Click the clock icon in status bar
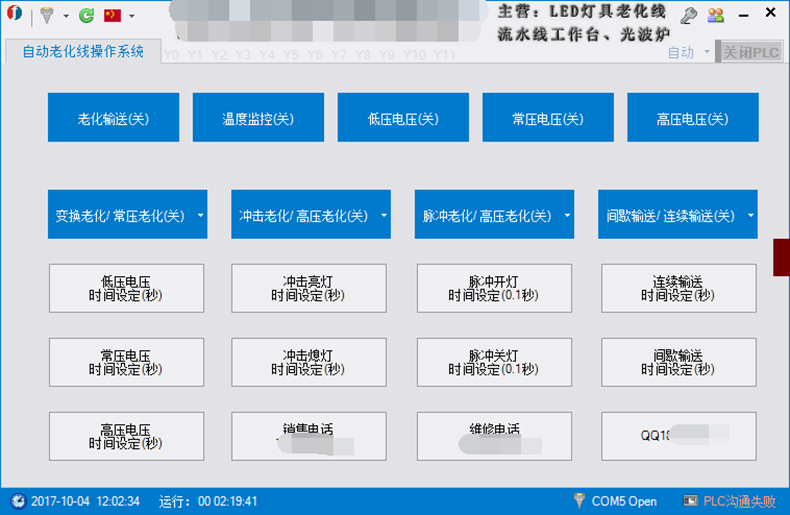The image size is (790, 515). (17, 501)
